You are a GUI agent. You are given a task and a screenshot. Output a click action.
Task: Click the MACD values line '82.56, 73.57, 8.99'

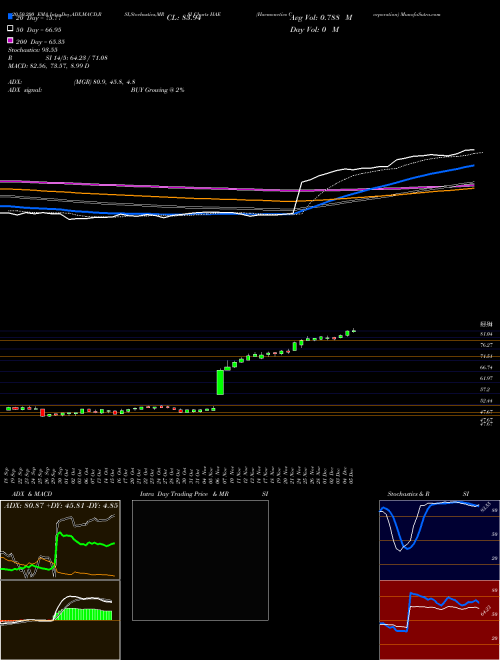point(57,66)
